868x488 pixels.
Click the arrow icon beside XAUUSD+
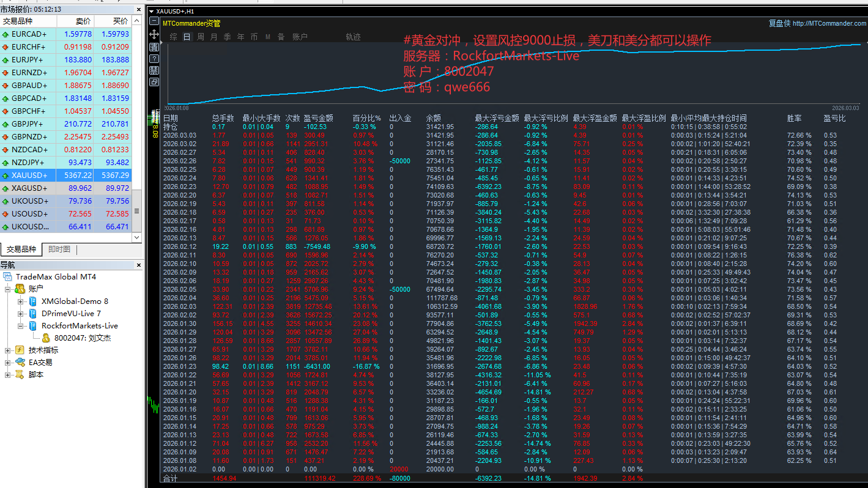pyautogui.click(x=6, y=176)
